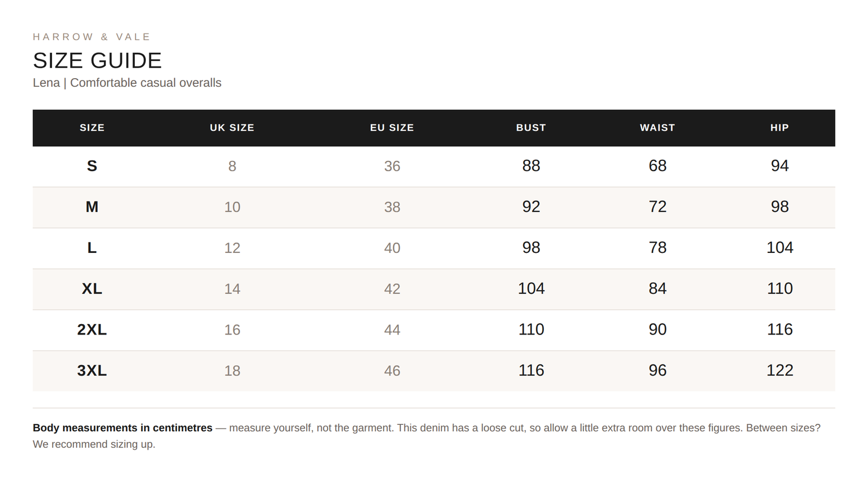This screenshot has height=478, width=868.
Task: Select the S size row label
Action: pyautogui.click(x=92, y=166)
